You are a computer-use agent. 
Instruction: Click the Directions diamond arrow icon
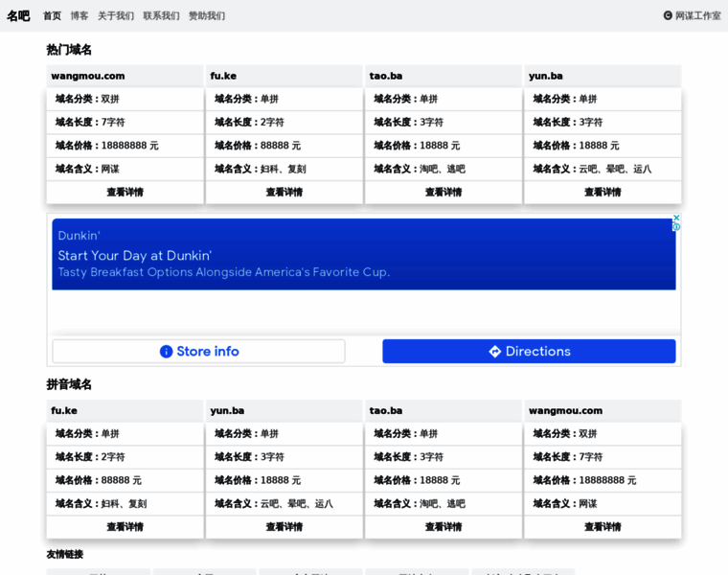495,352
